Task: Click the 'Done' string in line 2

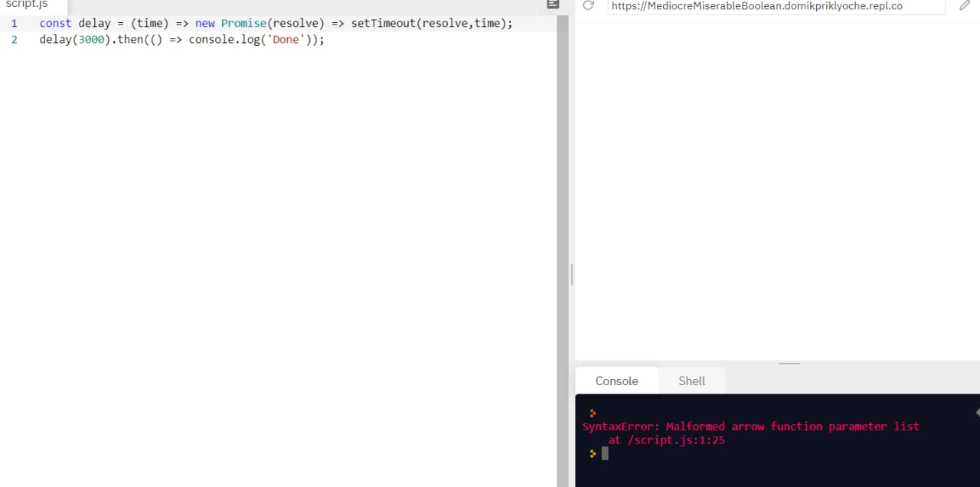Action: (x=286, y=39)
